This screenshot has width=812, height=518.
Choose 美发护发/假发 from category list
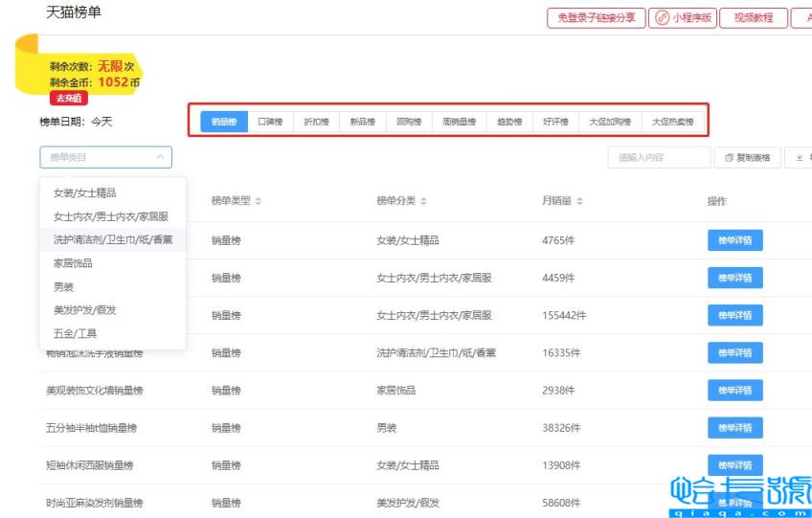112,310
